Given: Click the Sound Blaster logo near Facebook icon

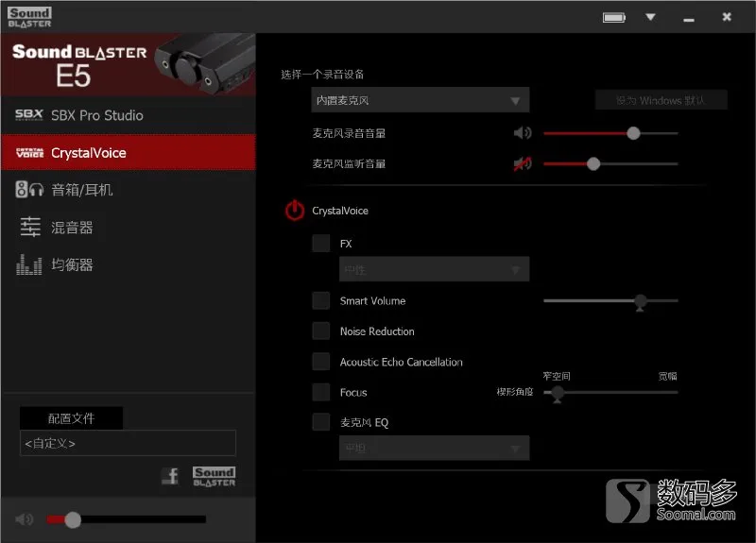Looking at the screenshot, I should click(x=215, y=477).
